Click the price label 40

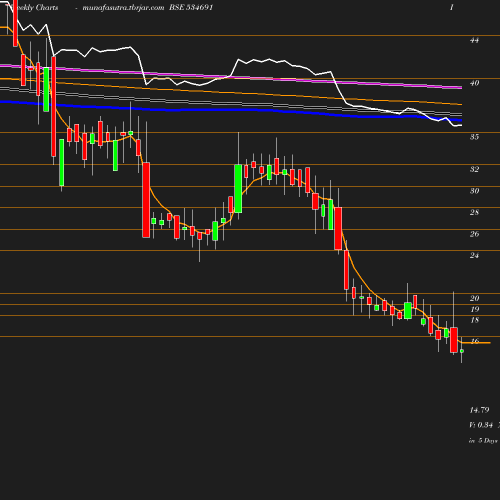[x=474, y=83]
